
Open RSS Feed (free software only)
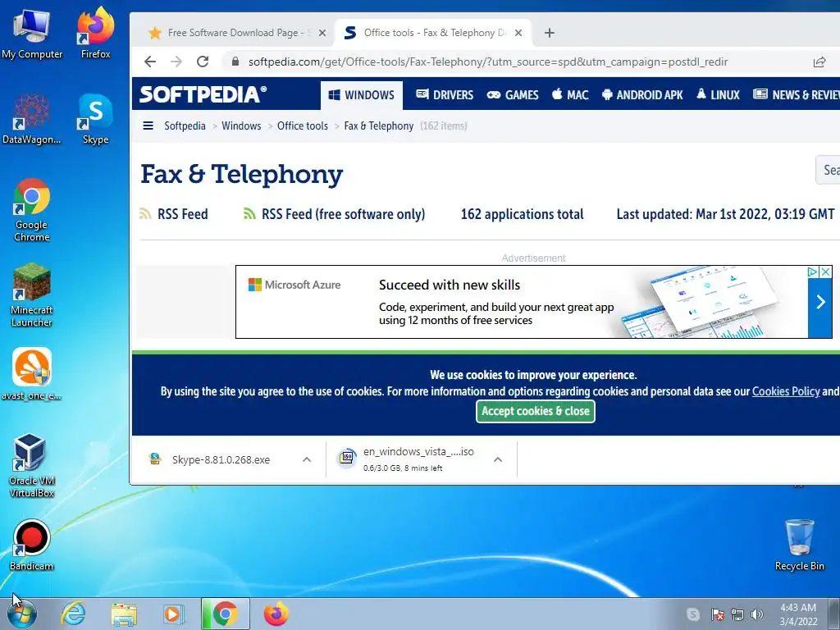click(x=335, y=214)
